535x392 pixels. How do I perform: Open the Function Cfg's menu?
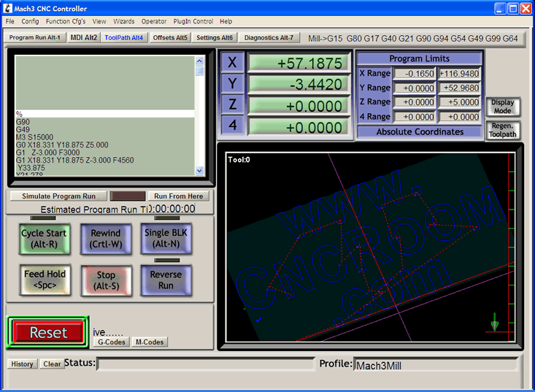[x=66, y=21]
